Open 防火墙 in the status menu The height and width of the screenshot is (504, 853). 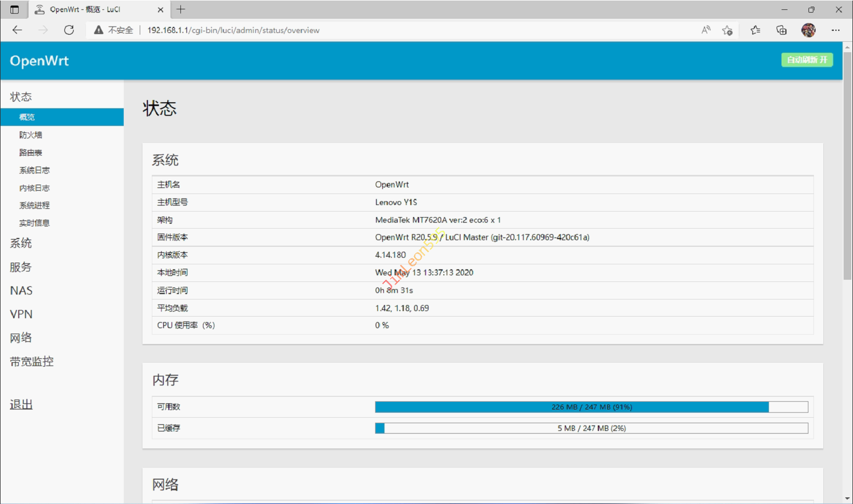[x=31, y=135]
